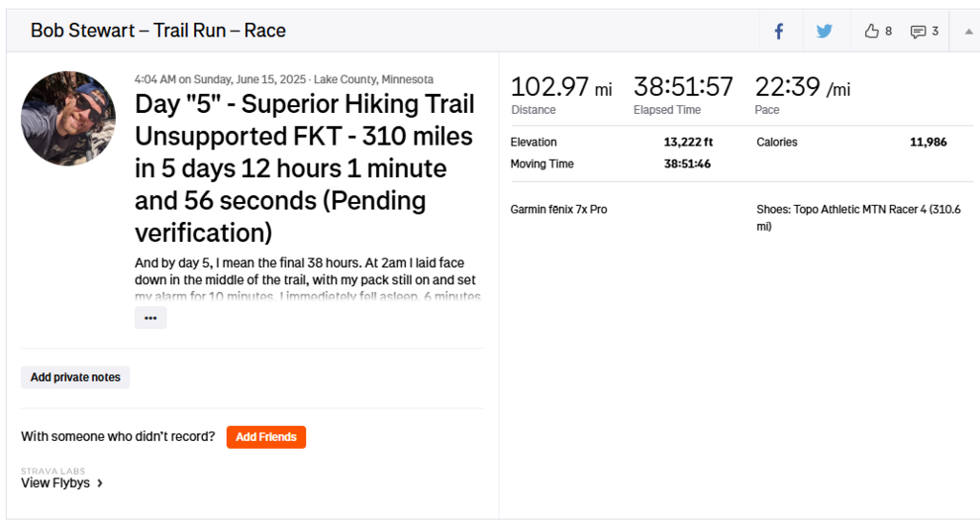This screenshot has width=980, height=532.
Task: Select the 38:51:57 elapsed time value
Action: [x=683, y=88]
